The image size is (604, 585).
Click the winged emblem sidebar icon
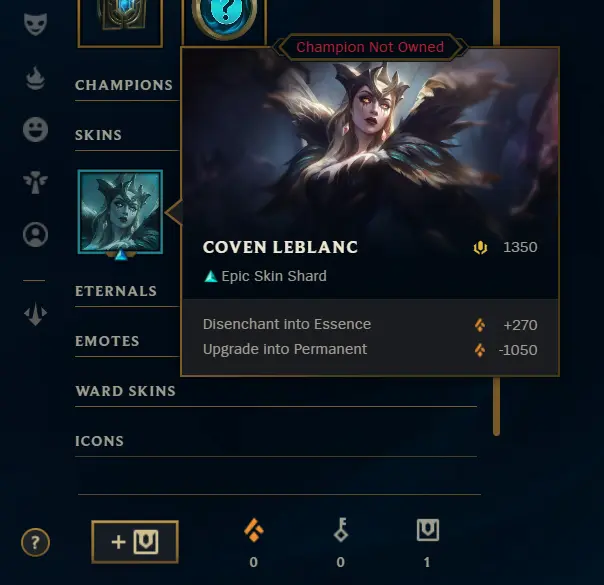pyautogui.click(x=35, y=182)
